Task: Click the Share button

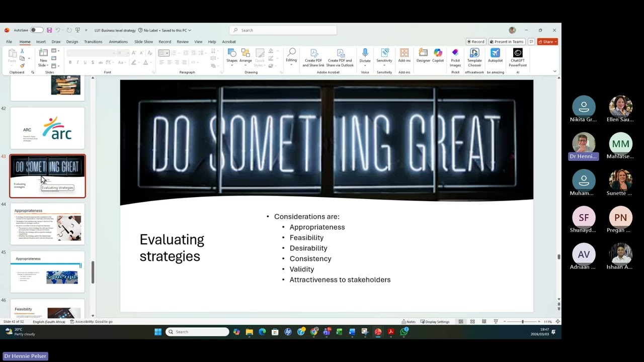Action: [x=547, y=42]
